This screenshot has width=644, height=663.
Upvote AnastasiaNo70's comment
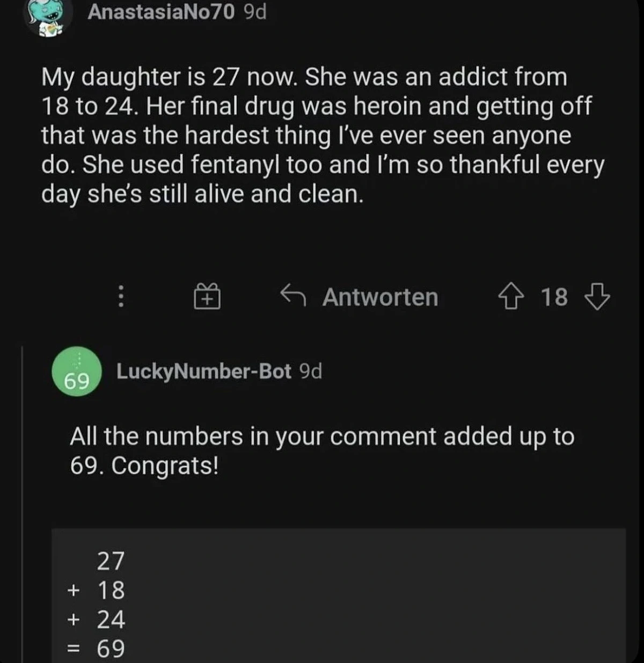(x=510, y=297)
